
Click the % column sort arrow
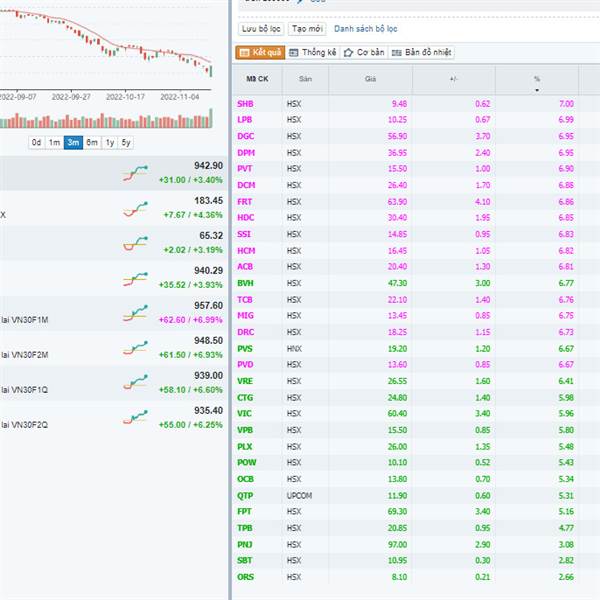click(537, 90)
